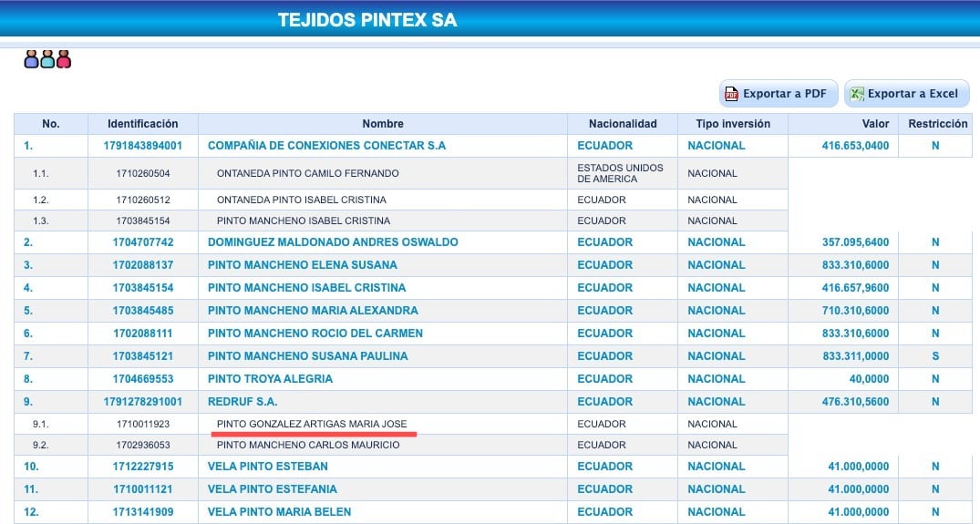Select sub-row 1.3 PINTO MANCHENO ISABEL CRISTINA

[304, 221]
